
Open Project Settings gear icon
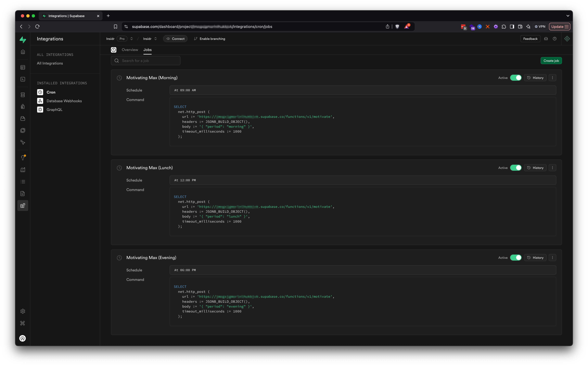(x=23, y=311)
